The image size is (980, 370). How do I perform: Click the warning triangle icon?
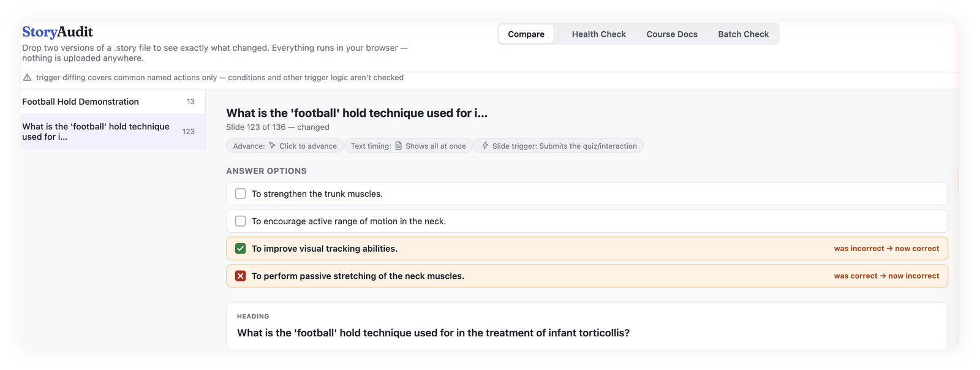point(27,78)
